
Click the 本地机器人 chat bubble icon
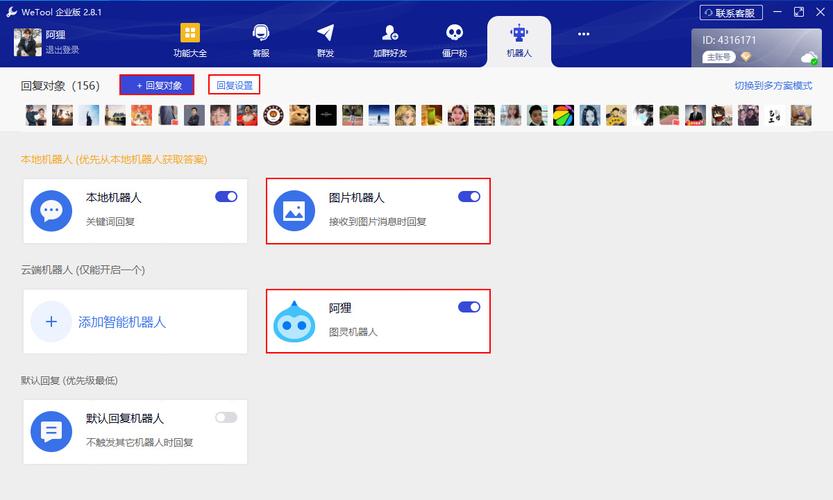pyautogui.click(x=51, y=211)
